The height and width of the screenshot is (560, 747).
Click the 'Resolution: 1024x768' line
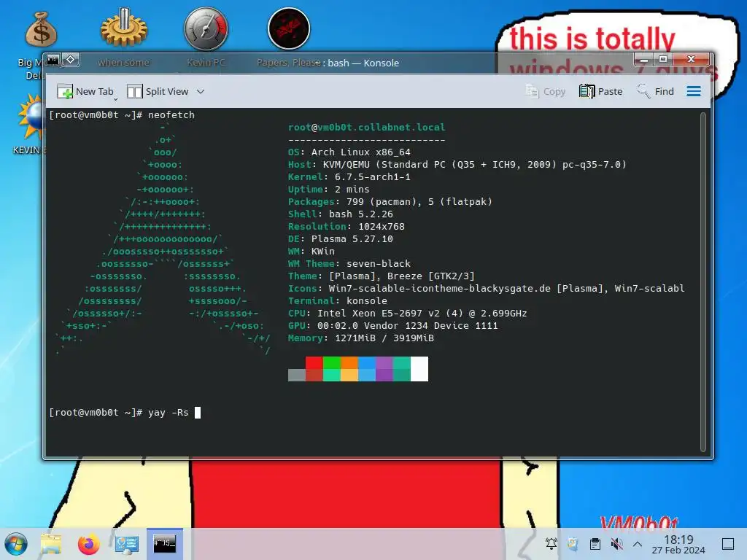(346, 226)
